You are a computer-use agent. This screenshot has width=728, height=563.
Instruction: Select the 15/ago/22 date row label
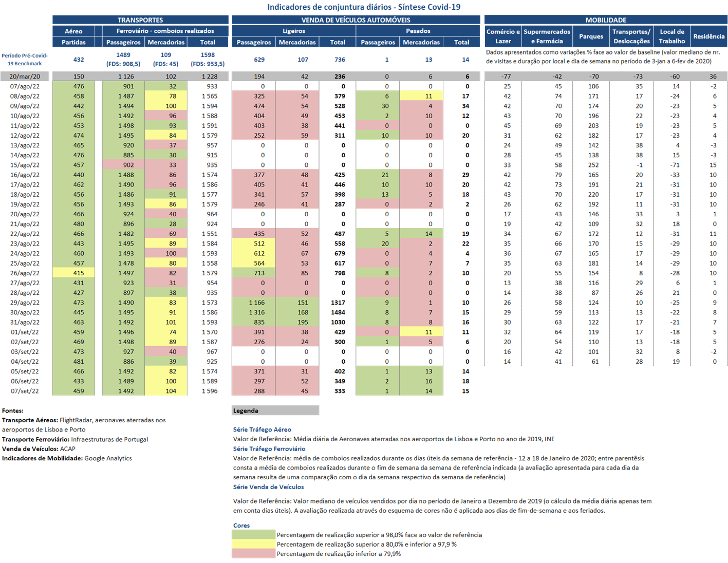coord(25,165)
